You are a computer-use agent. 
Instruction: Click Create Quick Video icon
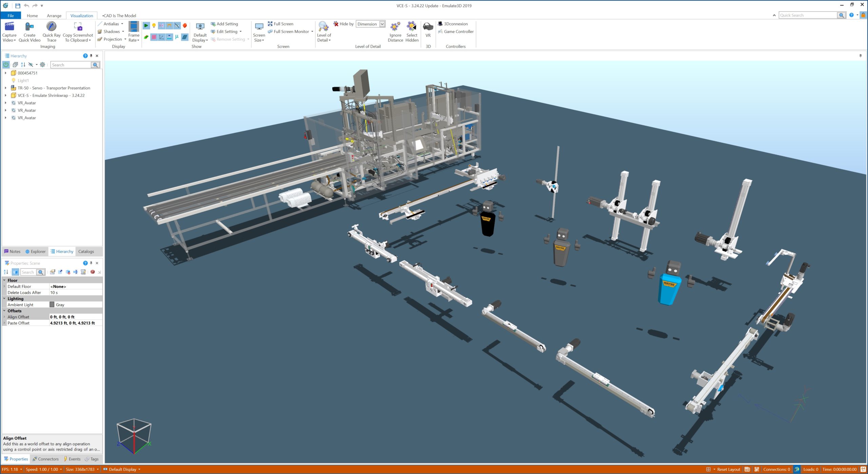click(29, 26)
